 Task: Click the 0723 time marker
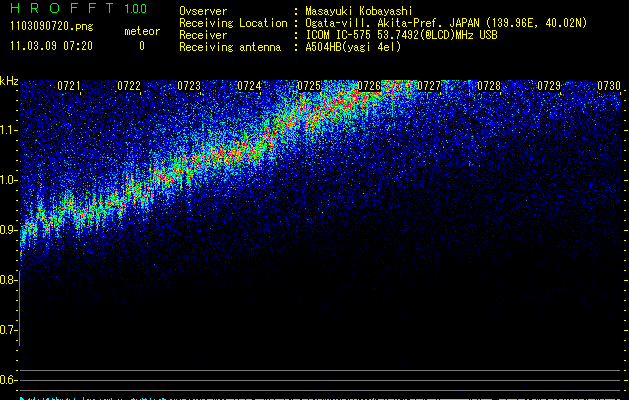pos(189,86)
